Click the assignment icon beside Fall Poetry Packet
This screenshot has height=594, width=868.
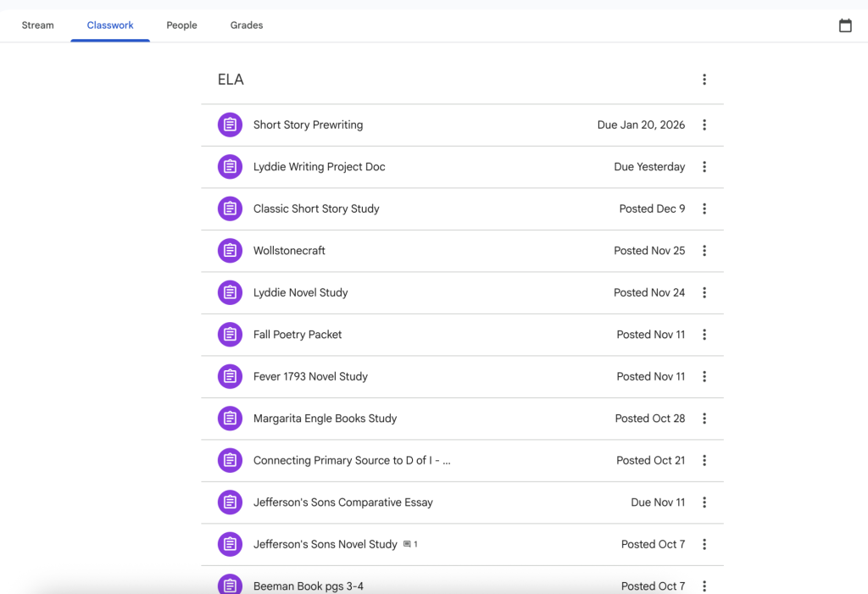(x=230, y=335)
